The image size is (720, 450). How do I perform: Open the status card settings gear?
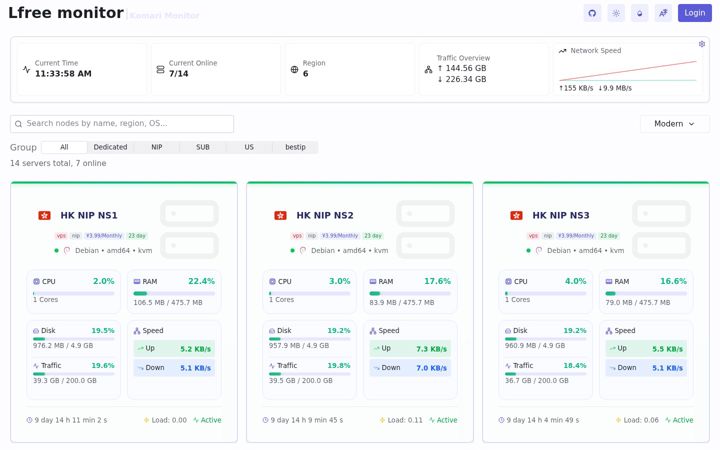click(x=702, y=44)
